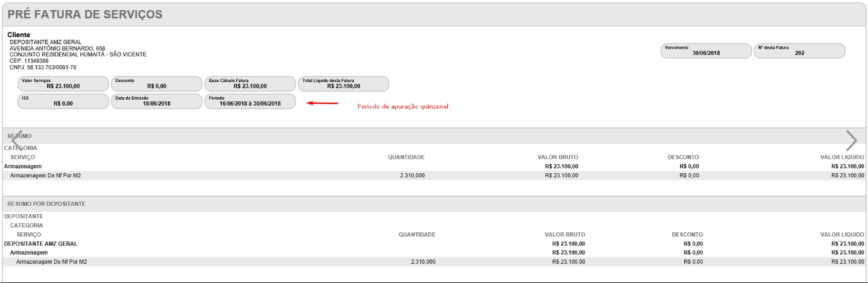868x283 pixels.
Task: Select the Desconto field showing R$ 0,00
Action: [156, 83]
